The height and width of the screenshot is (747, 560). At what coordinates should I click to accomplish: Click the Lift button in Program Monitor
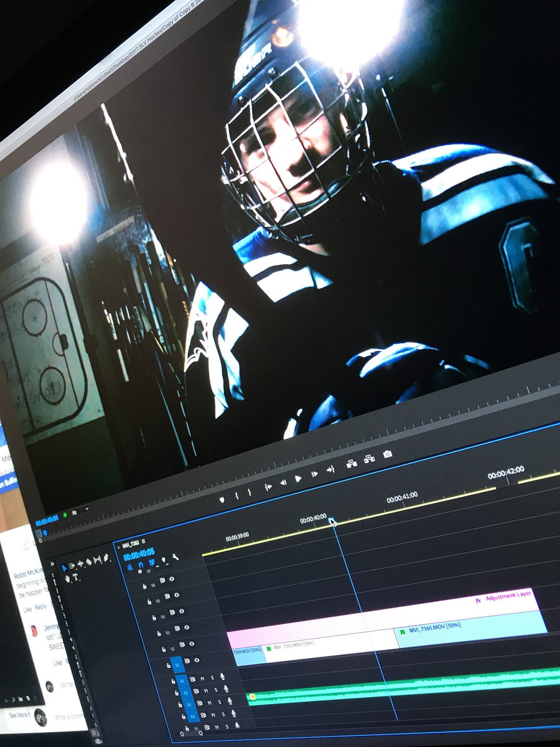pyautogui.click(x=352, y=464)
